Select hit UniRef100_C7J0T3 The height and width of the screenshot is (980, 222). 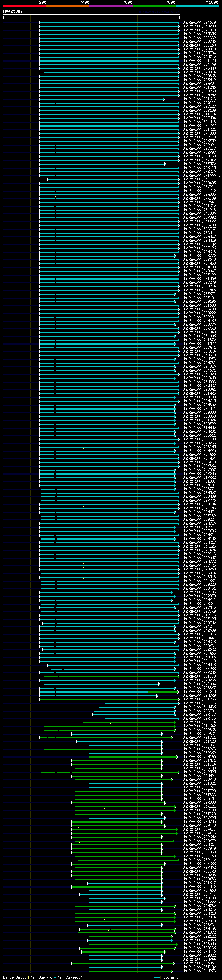[199, 691]
